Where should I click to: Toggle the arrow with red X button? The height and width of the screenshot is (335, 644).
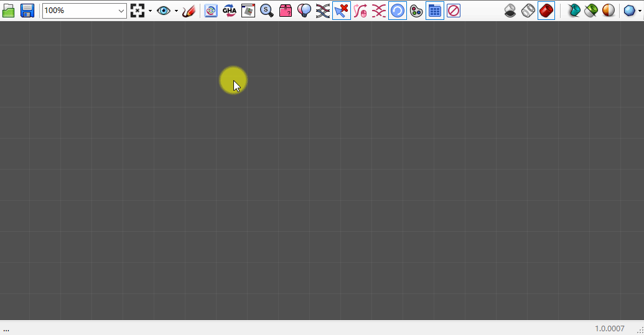[342, 11]
